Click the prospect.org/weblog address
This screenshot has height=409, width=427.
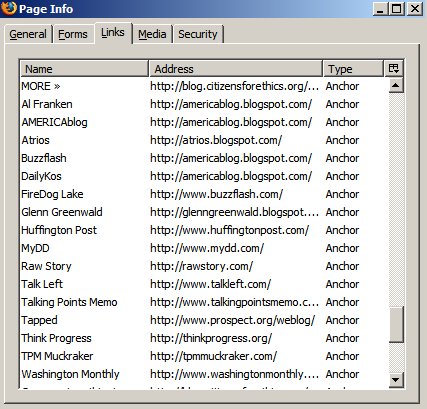232,320
